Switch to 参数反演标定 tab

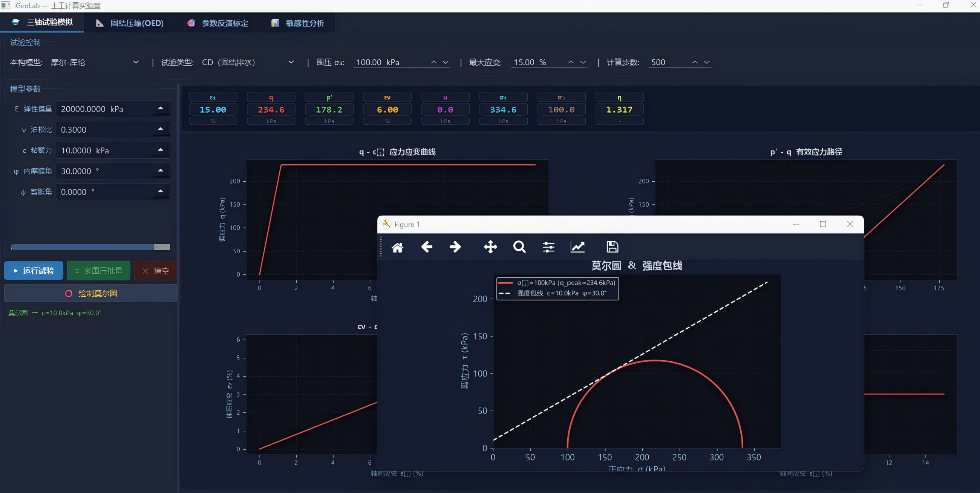click(x=217, y=23)
